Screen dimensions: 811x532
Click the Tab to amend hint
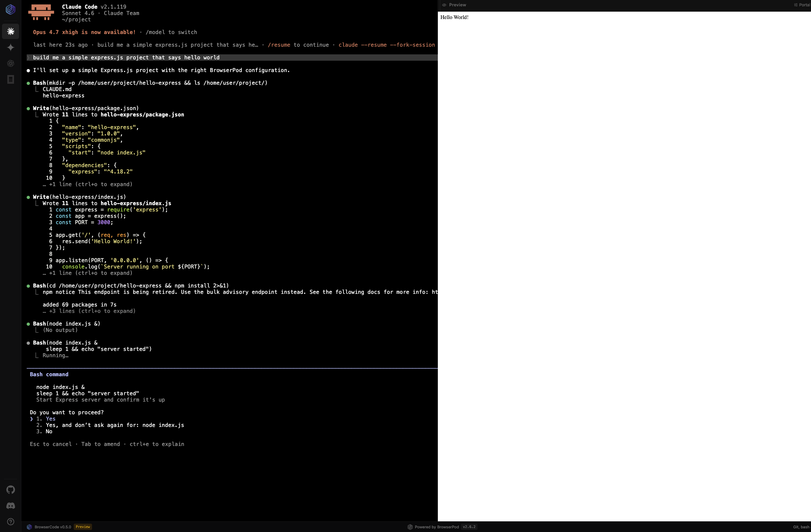pos(100,444)
